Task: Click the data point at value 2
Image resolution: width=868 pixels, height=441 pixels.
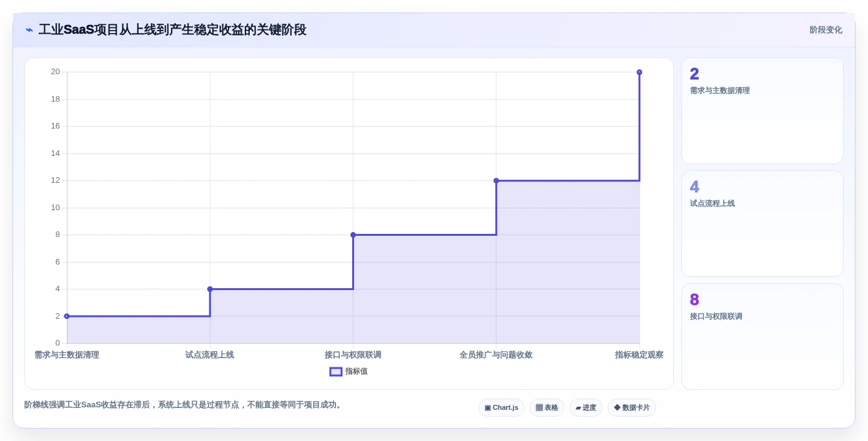Action: 67,316
